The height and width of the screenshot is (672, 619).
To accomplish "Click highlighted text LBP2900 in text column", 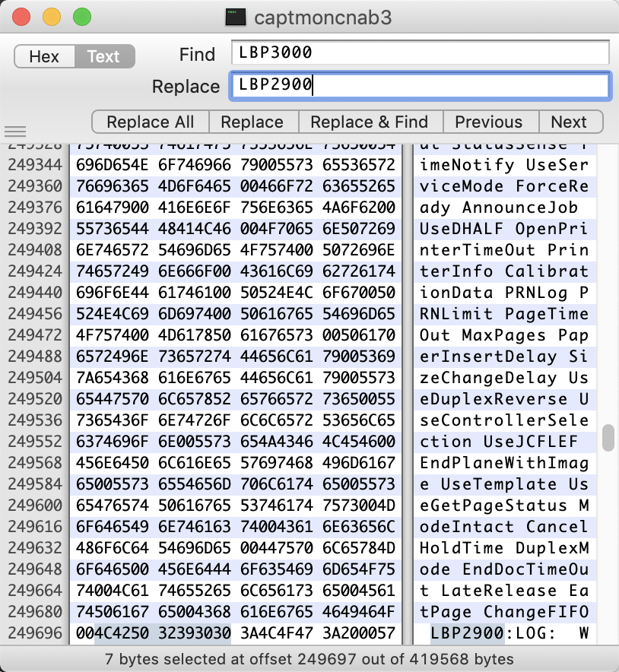I will coord(467,633).
